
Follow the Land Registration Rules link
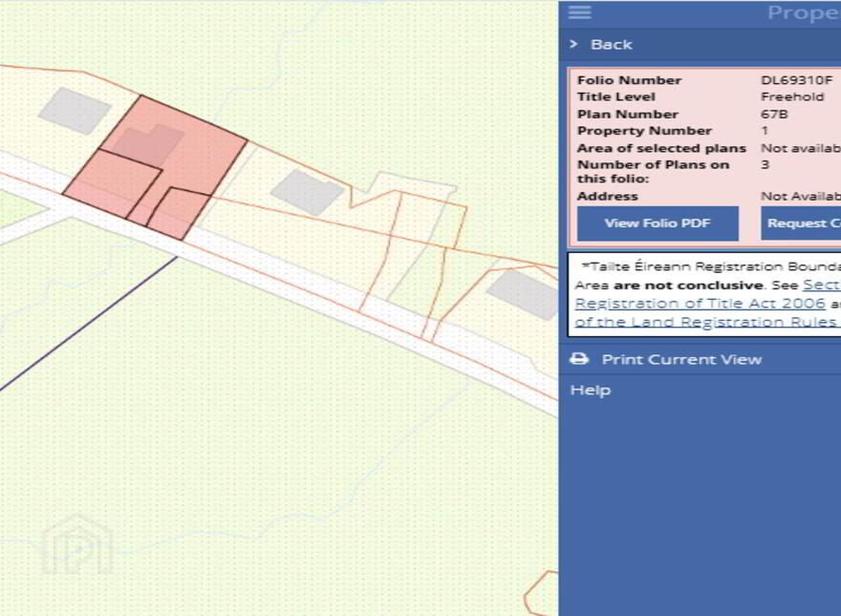(x=705, y=322)
